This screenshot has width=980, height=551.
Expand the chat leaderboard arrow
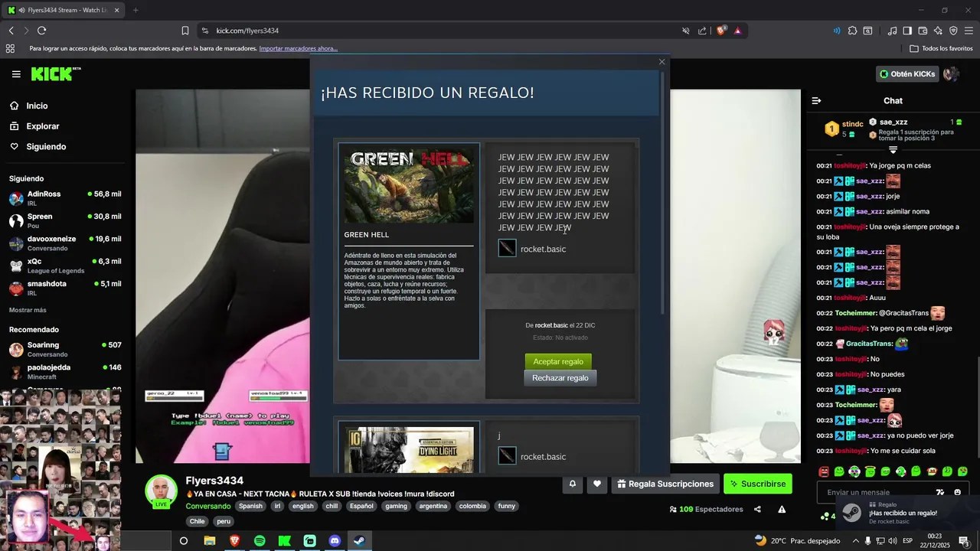[893, 150]
